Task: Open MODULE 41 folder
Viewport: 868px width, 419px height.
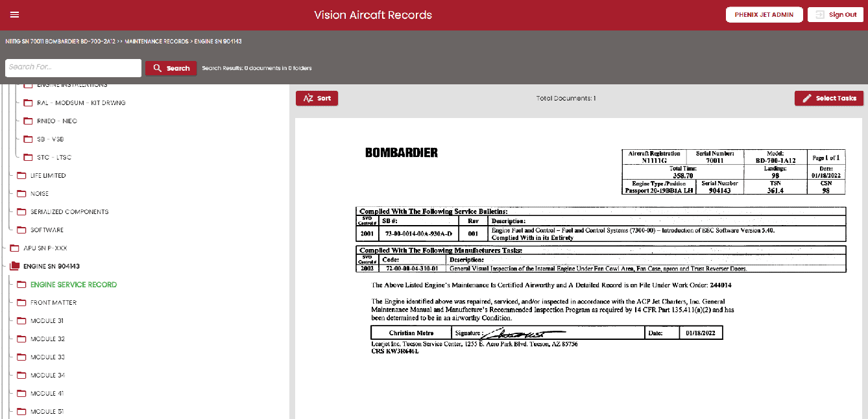Action: tap(47, 394)
